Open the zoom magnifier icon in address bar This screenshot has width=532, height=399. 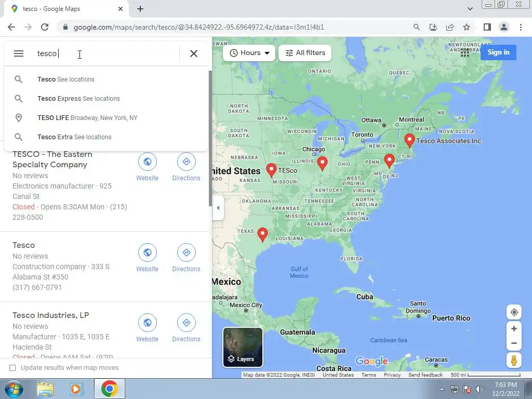point(417,27)
